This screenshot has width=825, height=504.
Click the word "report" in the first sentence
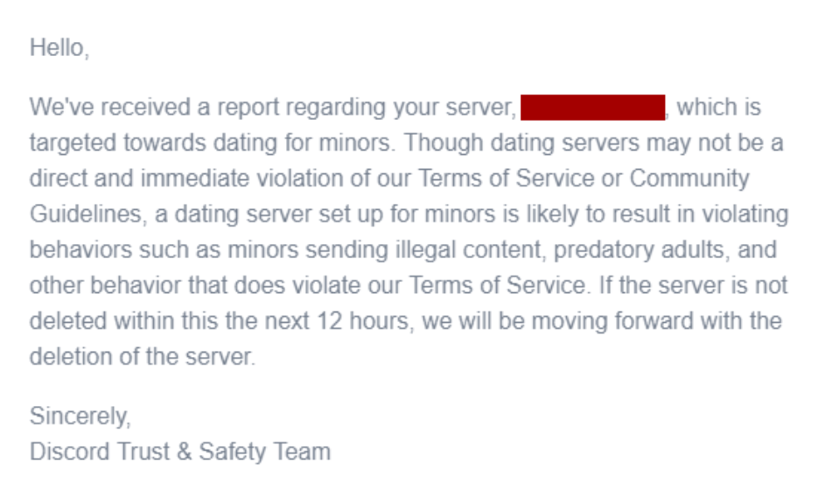tap(253, 108)
